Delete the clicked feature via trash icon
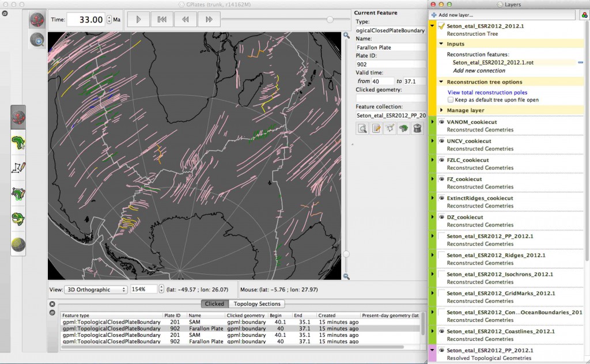The image size is (590, 364). coord(417,128)
